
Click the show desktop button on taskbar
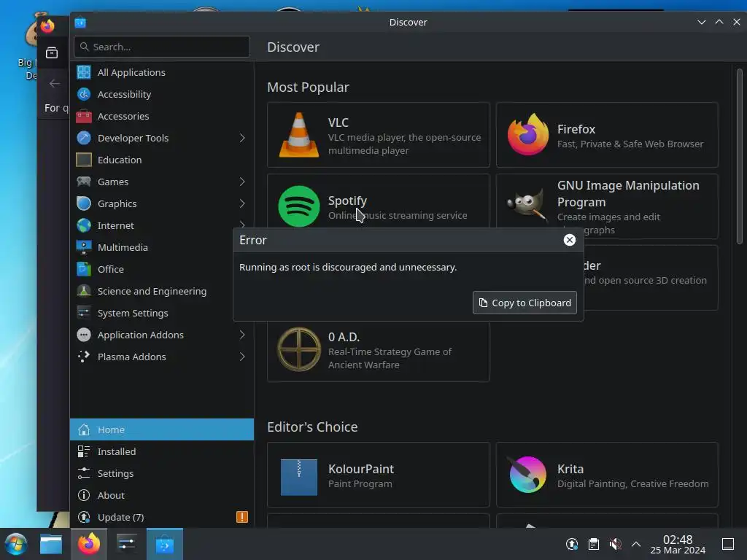click(x=728, y=544)
